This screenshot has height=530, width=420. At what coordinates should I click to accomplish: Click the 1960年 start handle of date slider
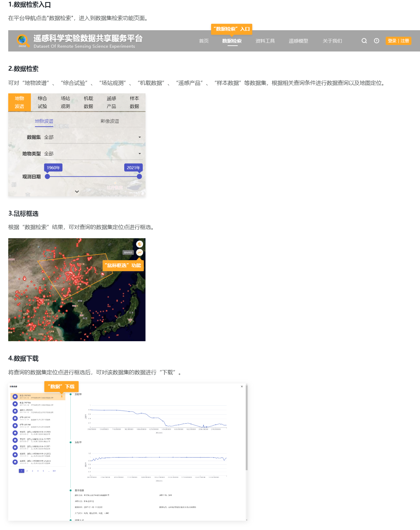click(47, 176)
